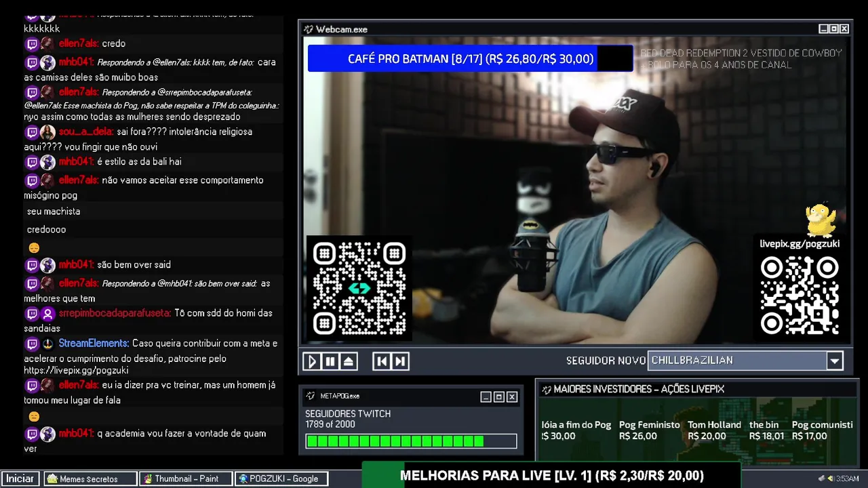Screen dimensions: 868x488
Task: Click the 3:53AM taskbar clock
Action: (848, 479)
